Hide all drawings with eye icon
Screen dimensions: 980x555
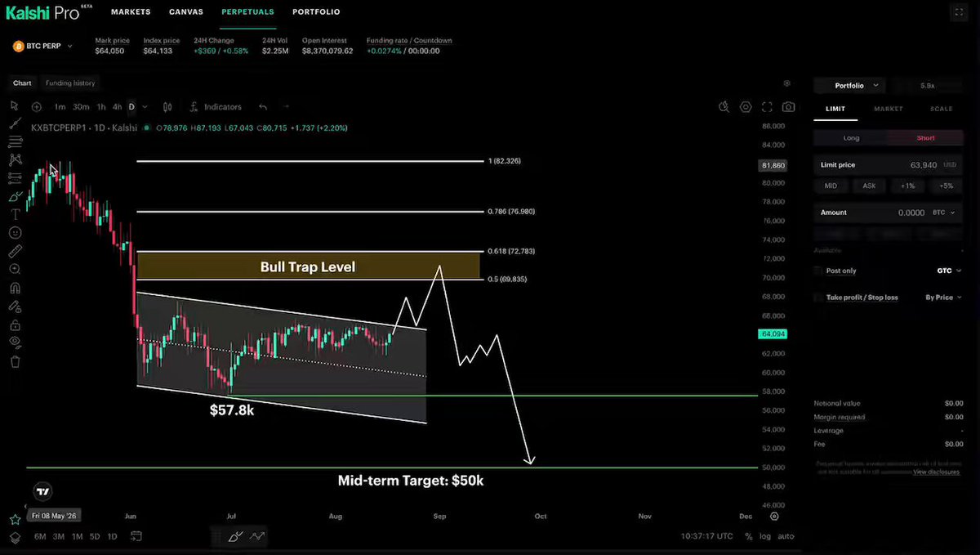15,342
